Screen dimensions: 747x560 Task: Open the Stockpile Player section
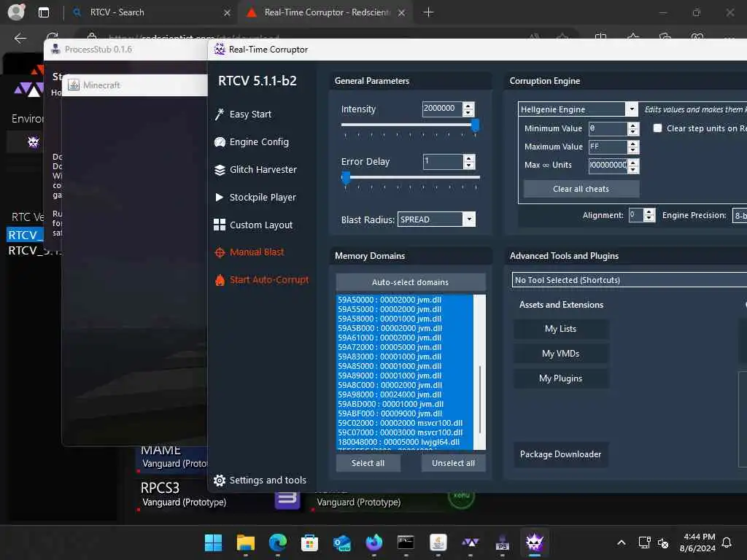click(x=263, y=197)
